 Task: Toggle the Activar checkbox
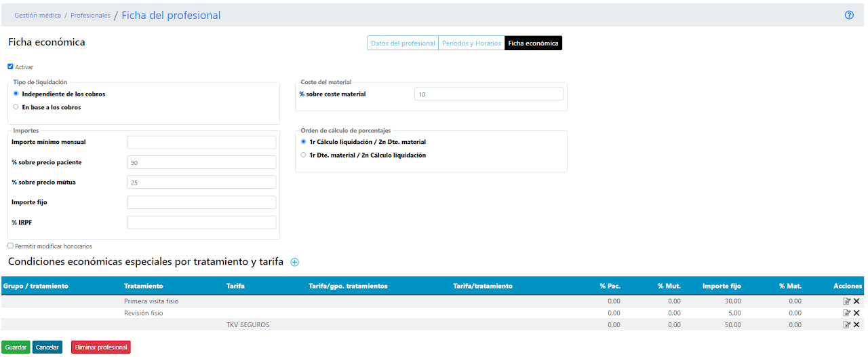coord(10,67)
